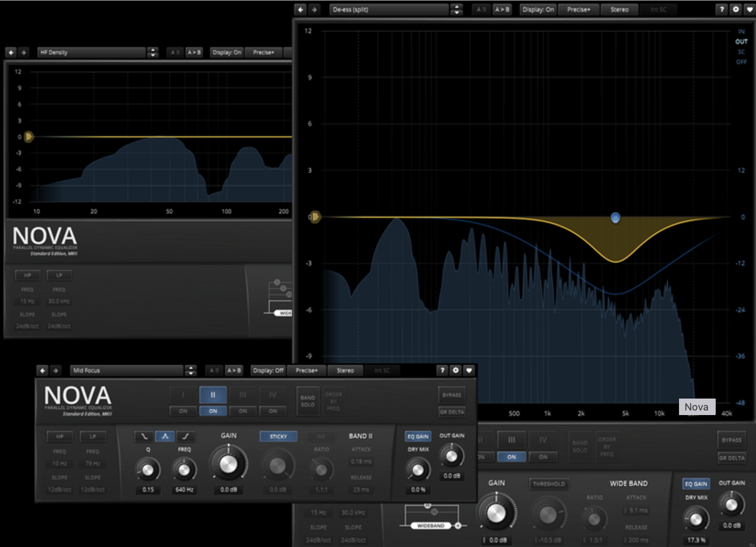This screenshot has width=756, height=547.
Task: Select OUT analyzer source in De-ess graph
Action: tap(741, 41)
